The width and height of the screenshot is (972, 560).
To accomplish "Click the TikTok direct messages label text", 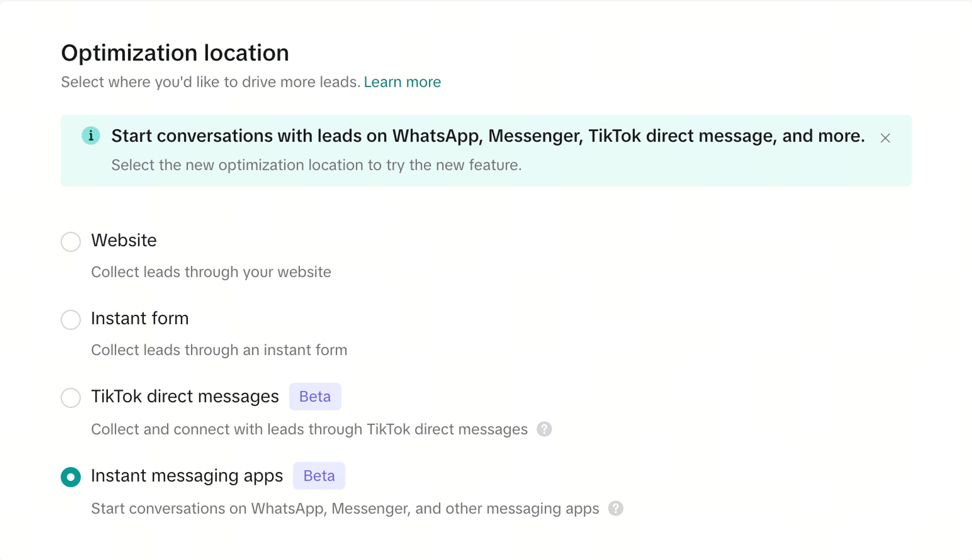I will [x=185, y=397].
